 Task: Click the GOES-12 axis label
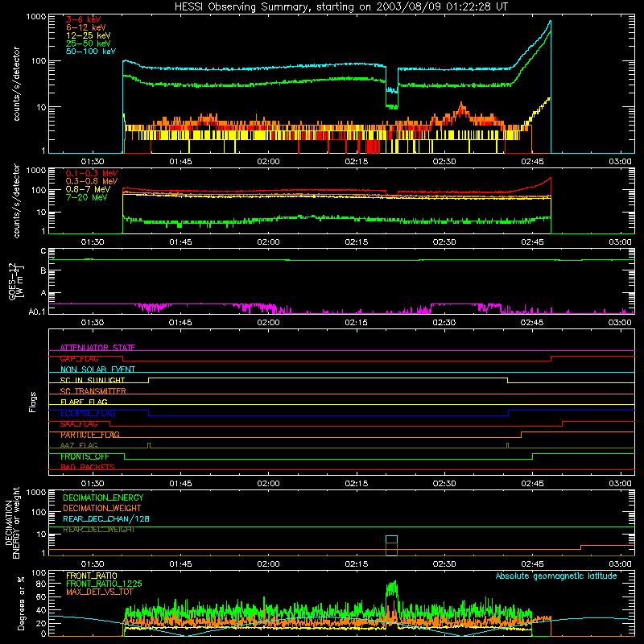(16, 281)
